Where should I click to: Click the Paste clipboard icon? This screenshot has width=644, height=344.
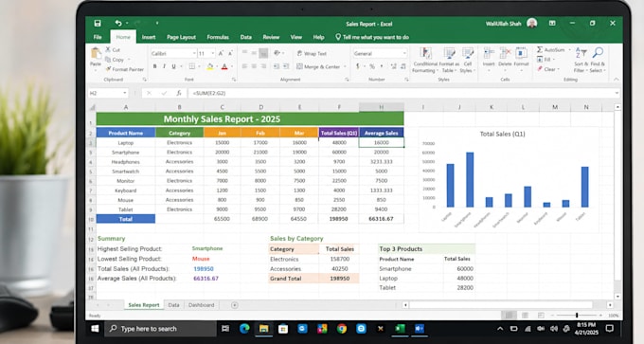tap(96, 53)
